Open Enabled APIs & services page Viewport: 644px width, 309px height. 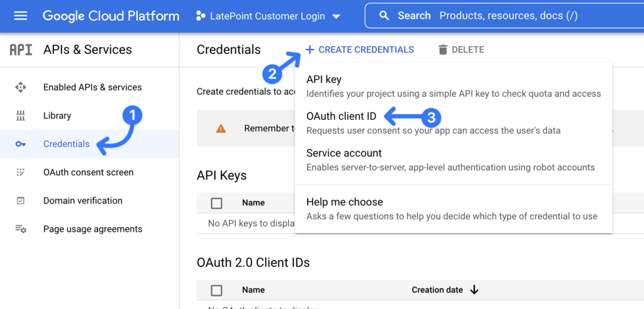pyautogui.click(x=89, y=87)
